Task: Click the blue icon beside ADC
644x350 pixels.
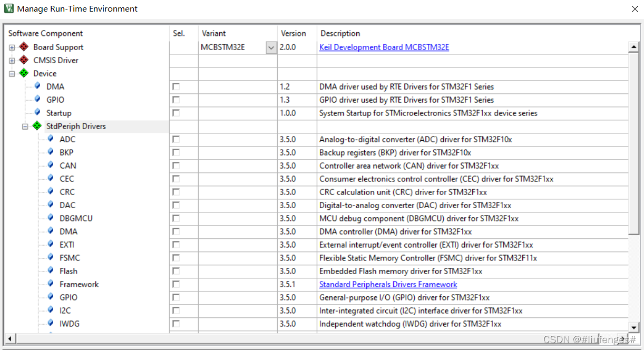Action: [x=51, y=139]
